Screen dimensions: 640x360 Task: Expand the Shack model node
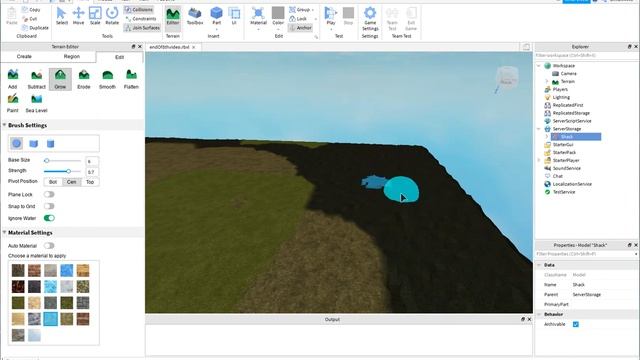click(x=547, y=136)
